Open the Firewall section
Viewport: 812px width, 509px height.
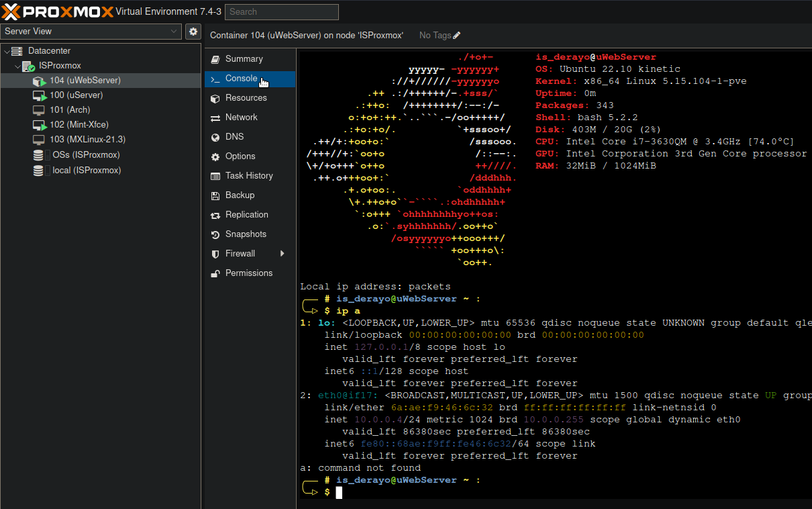(x=250, y=254)
